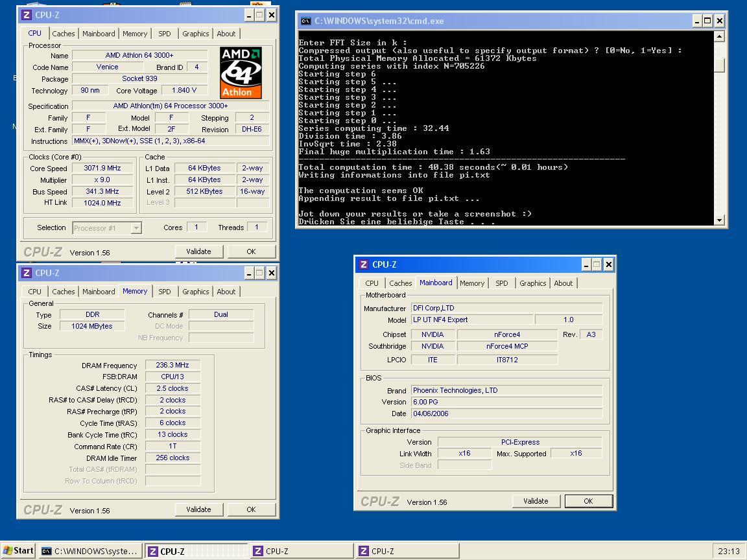Click the cmd.exe window title icon
This screenshot has width=747, height=560.
click(305, 21)
